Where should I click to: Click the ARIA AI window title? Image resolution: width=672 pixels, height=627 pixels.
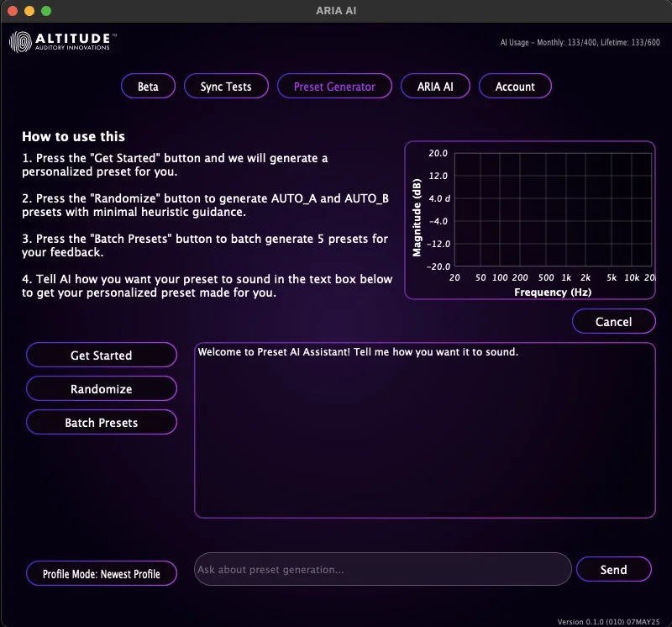click(336, 11)
